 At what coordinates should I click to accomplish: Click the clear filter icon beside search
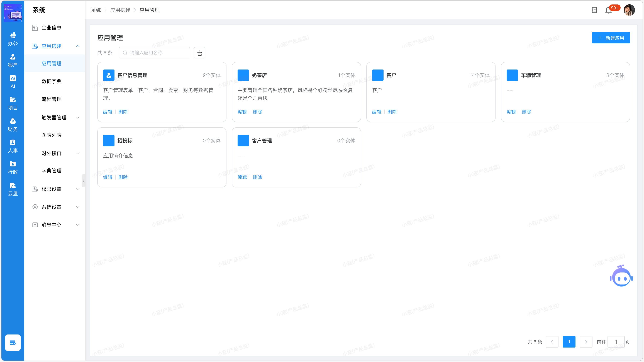199,53
